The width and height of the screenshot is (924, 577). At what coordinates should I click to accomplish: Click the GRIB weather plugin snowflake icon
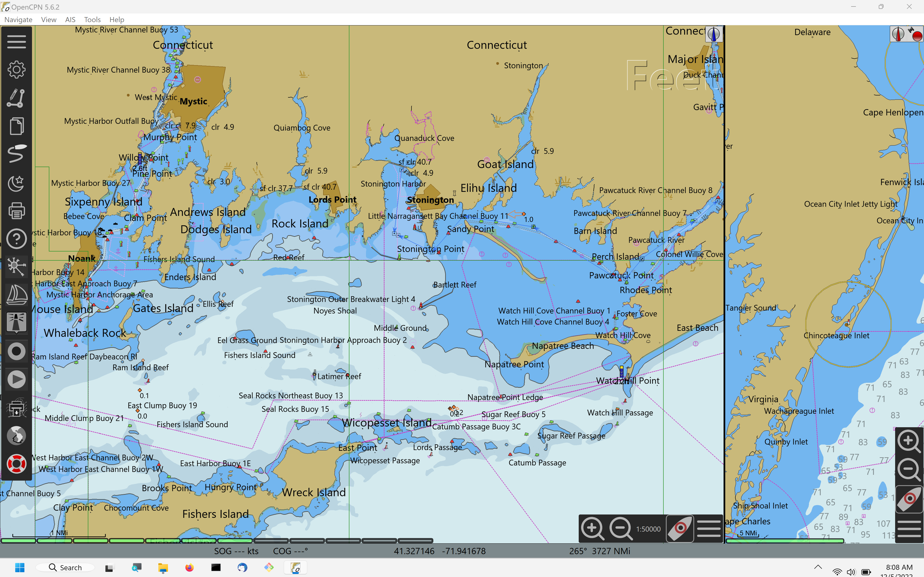17,267
